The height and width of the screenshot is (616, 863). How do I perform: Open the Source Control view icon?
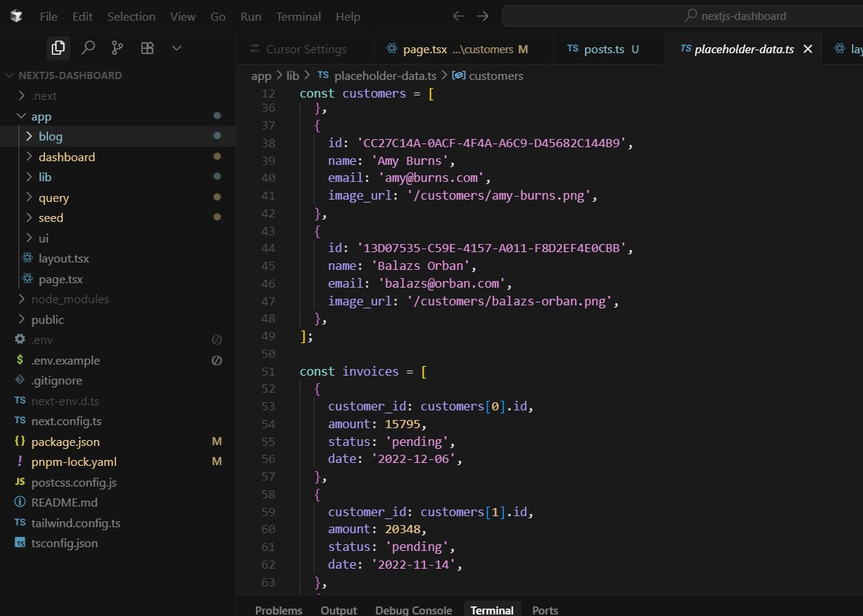tap(118, 48)
